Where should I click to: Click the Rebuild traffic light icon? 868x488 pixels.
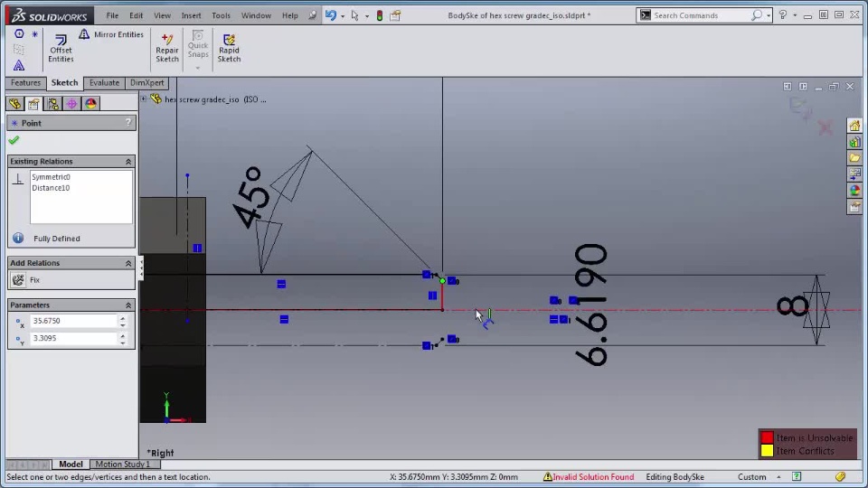[380, 15]
